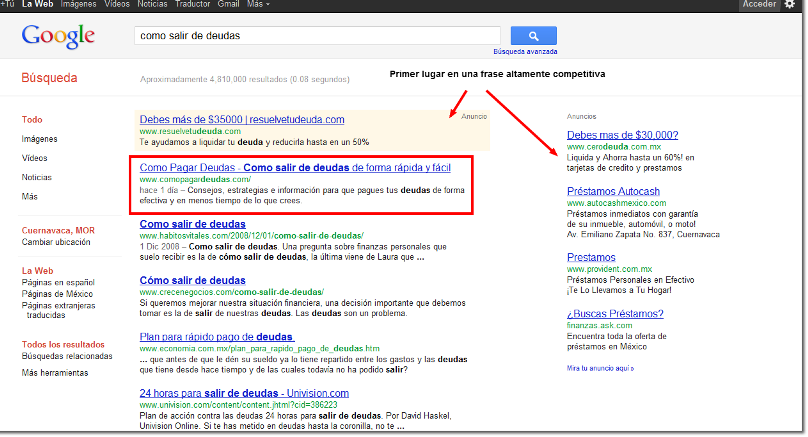Screen dimensions: 808x437
Task: Click finanzas.ask.com URL text
Action: [x=599, y=325]
